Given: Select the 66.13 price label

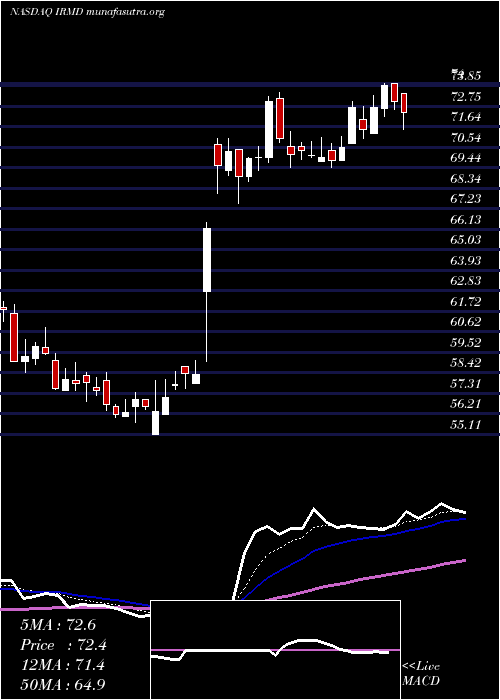Looking at the screenshot, I should [x=466, y=219].
